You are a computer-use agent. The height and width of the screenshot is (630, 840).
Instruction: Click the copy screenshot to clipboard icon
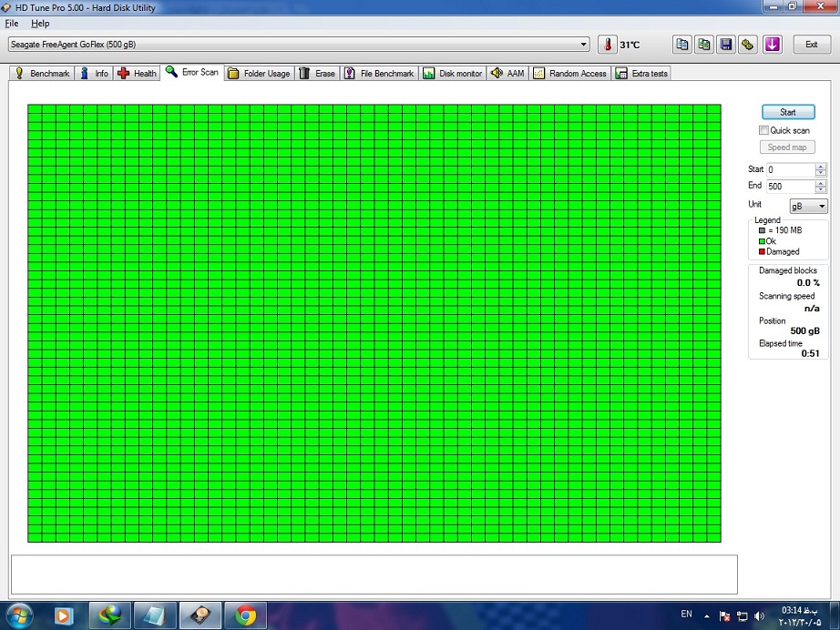click(704, 45)
